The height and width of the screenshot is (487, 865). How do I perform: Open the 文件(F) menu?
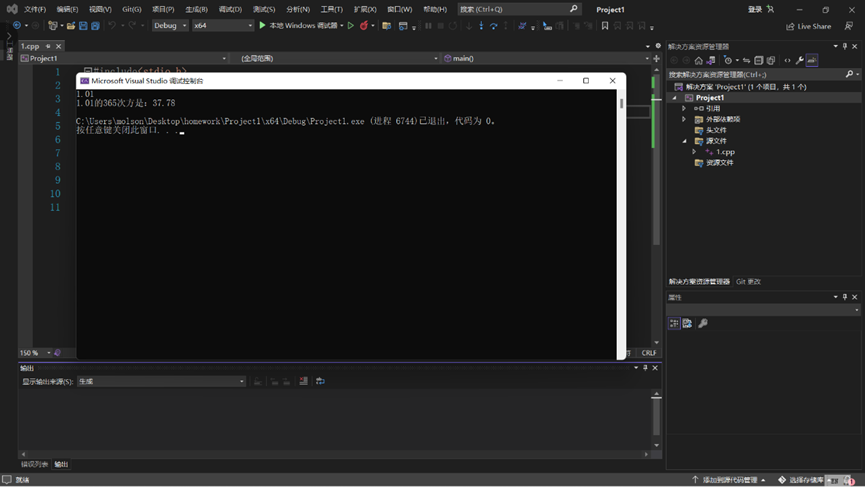(35, 9)
